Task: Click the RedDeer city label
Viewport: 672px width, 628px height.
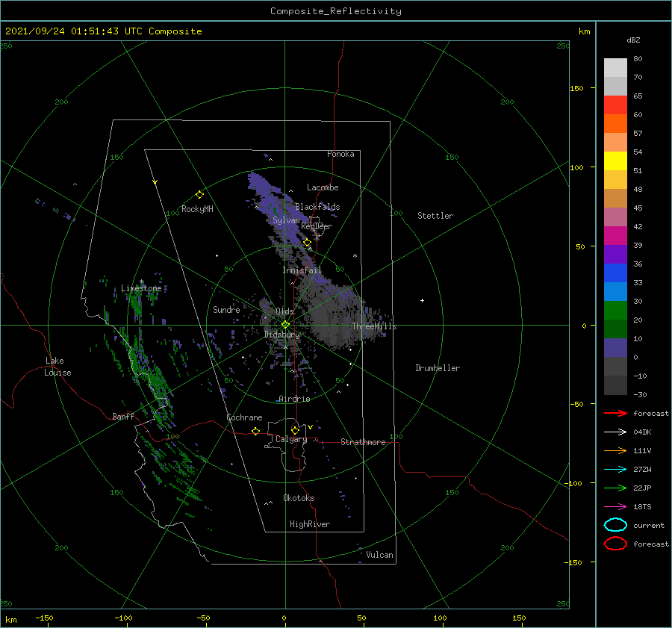Action: point(317,226)
